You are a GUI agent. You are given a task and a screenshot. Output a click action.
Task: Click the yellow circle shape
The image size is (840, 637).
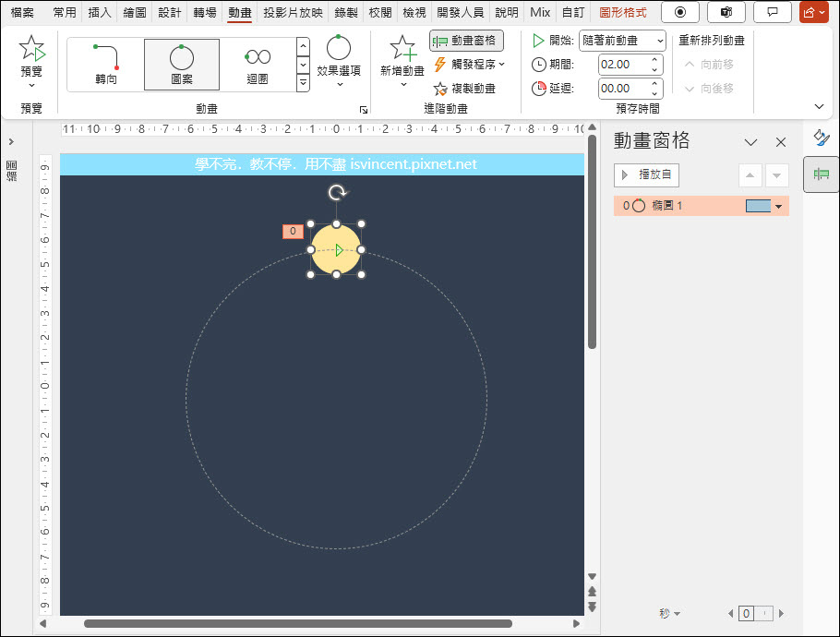tap(336, 249)
